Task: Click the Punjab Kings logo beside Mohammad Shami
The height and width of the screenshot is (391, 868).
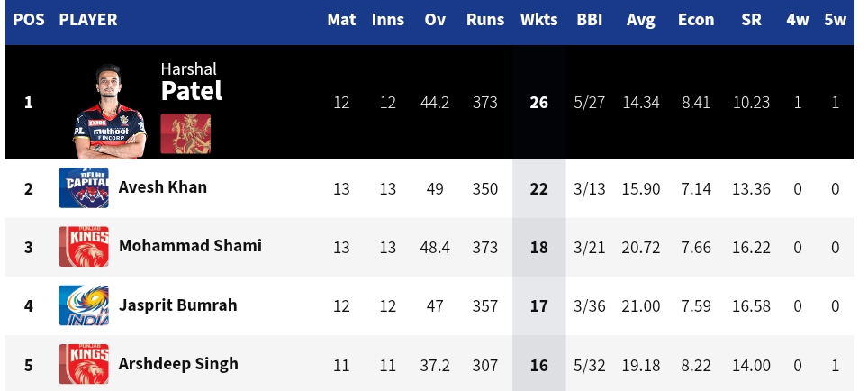Action: [x=84, y=247]
